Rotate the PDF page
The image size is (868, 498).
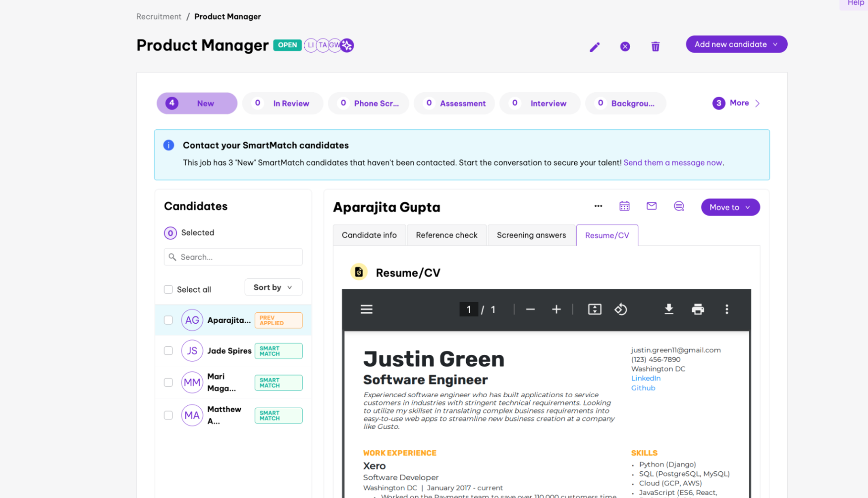pos(621,309)
